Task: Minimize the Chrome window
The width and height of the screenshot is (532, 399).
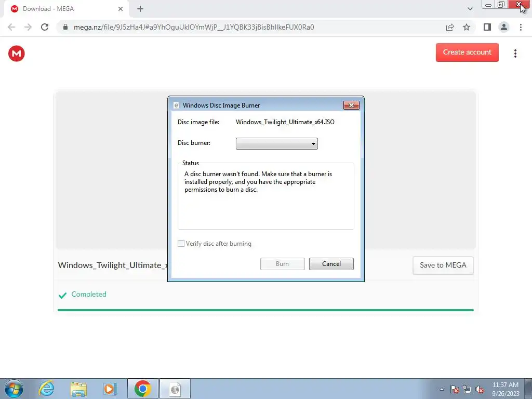Action: coord(488,5)
